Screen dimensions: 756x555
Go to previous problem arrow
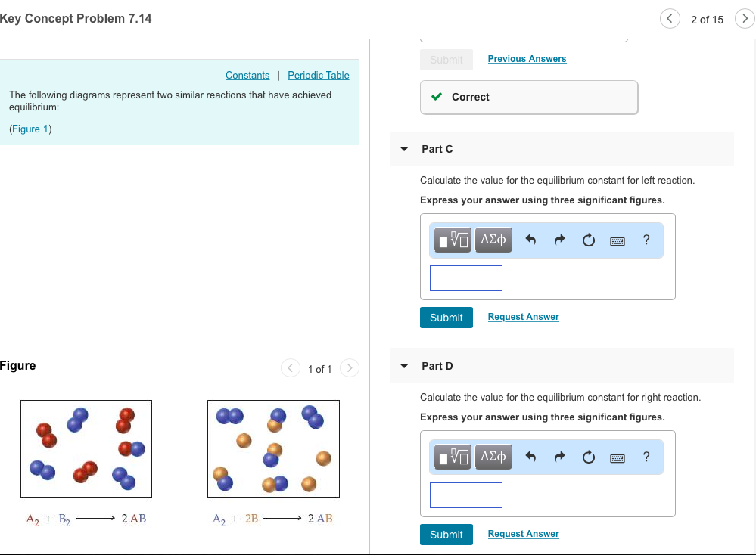tap(670, 20)
